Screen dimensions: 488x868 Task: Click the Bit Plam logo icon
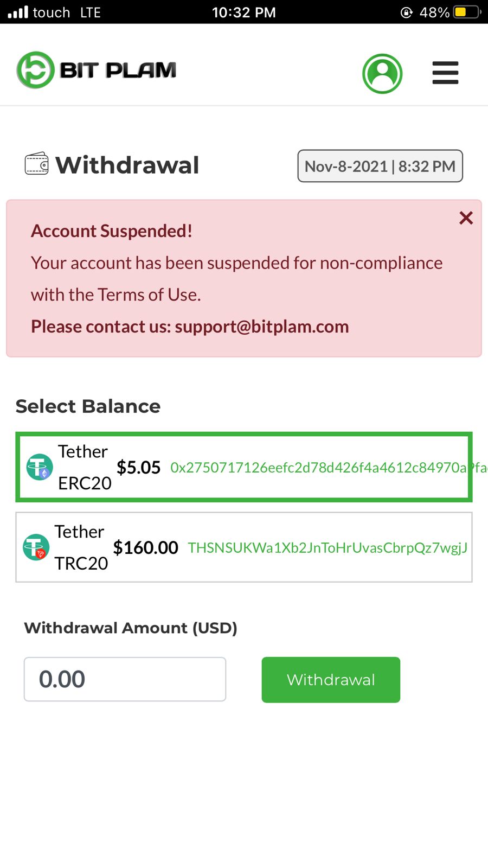click(x=36, y=70)
